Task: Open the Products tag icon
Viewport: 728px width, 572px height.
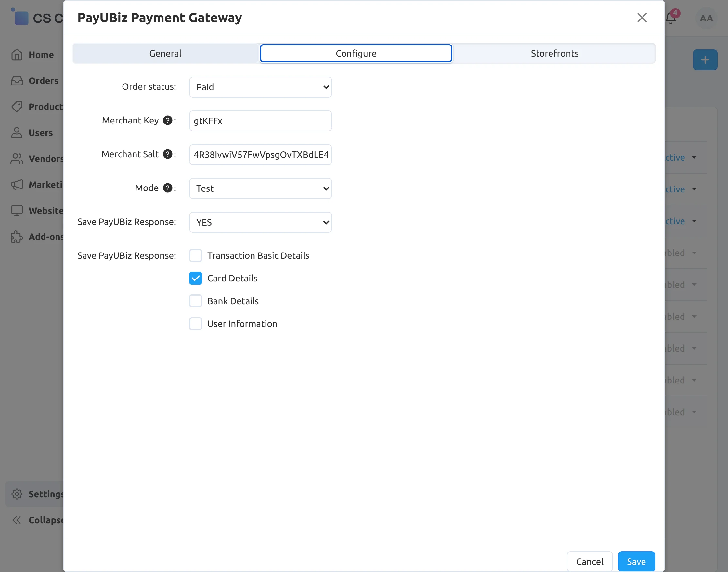Action: [17, 107]
